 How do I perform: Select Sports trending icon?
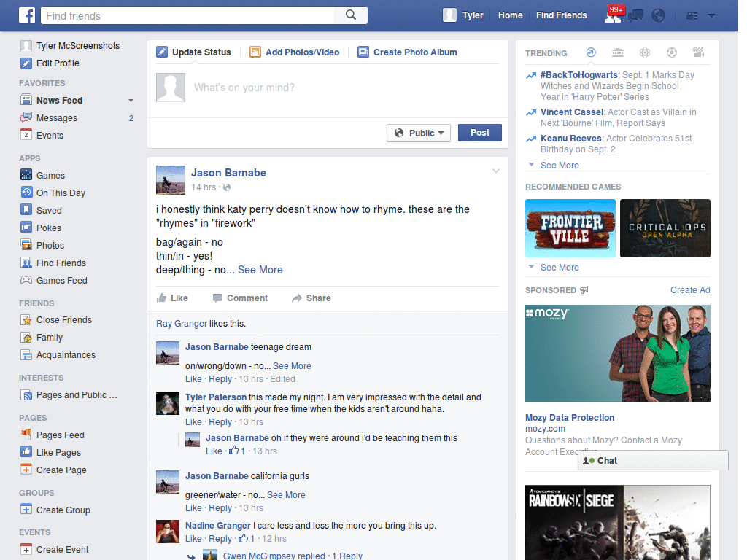click(672, 52)
